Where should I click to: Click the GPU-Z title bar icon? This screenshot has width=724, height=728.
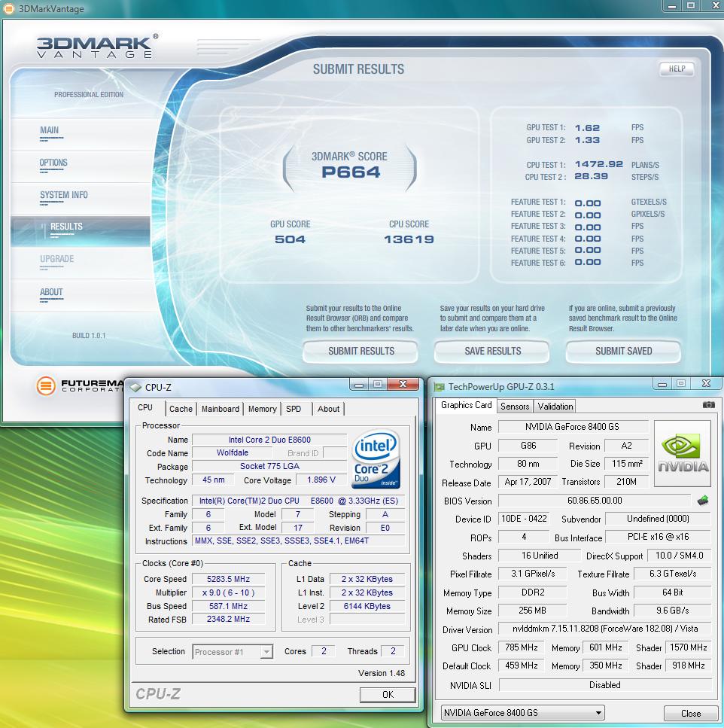[x=439, y=386]
